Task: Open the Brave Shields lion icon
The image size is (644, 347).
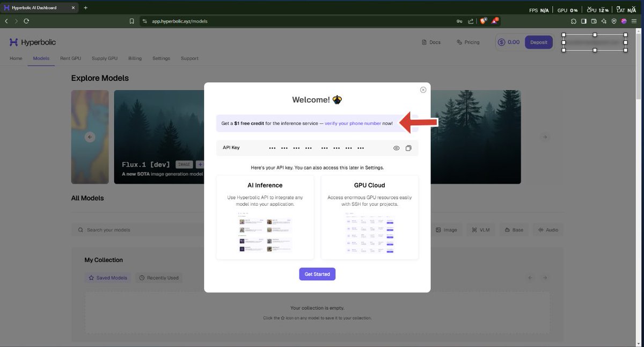Action: (483, 21)
